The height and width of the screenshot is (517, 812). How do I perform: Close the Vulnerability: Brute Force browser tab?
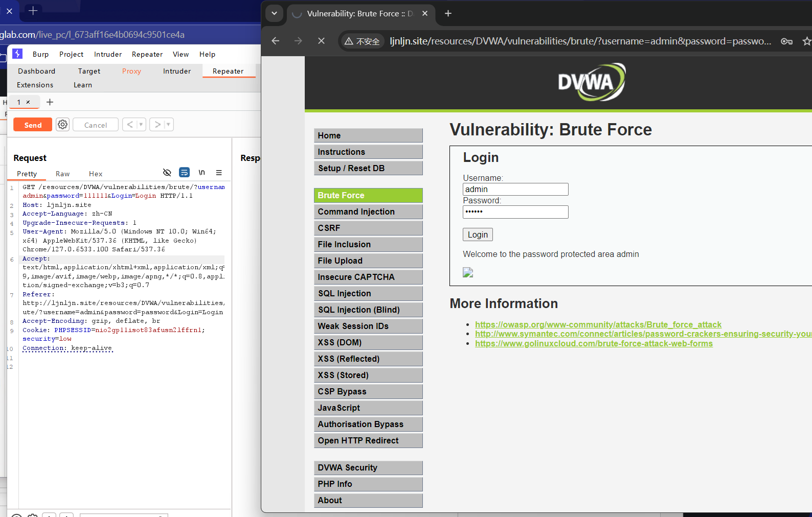(424, 13)
